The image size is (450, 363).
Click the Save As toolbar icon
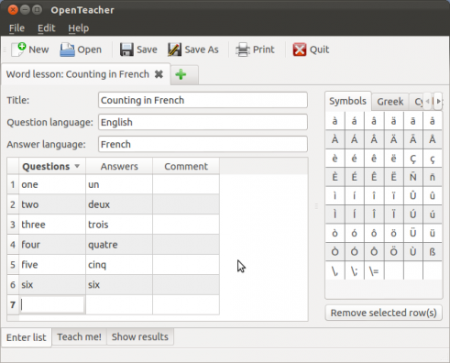(x=175, y=50)
